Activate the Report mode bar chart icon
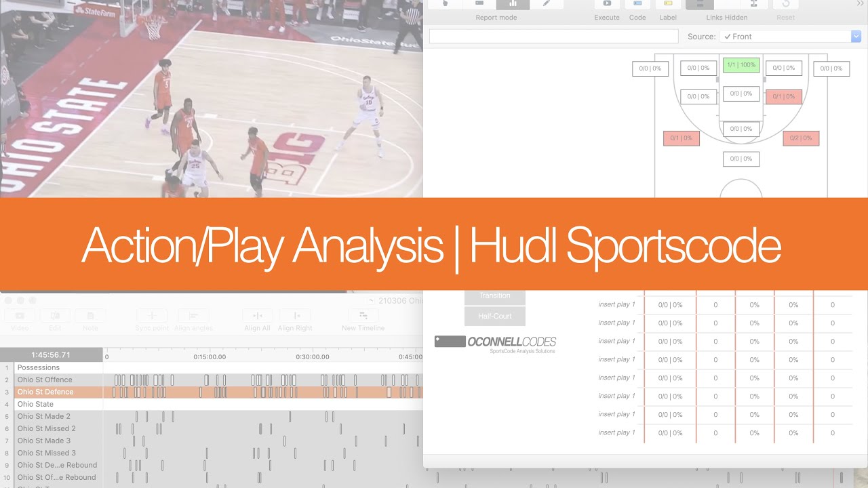 click(513, 3)
